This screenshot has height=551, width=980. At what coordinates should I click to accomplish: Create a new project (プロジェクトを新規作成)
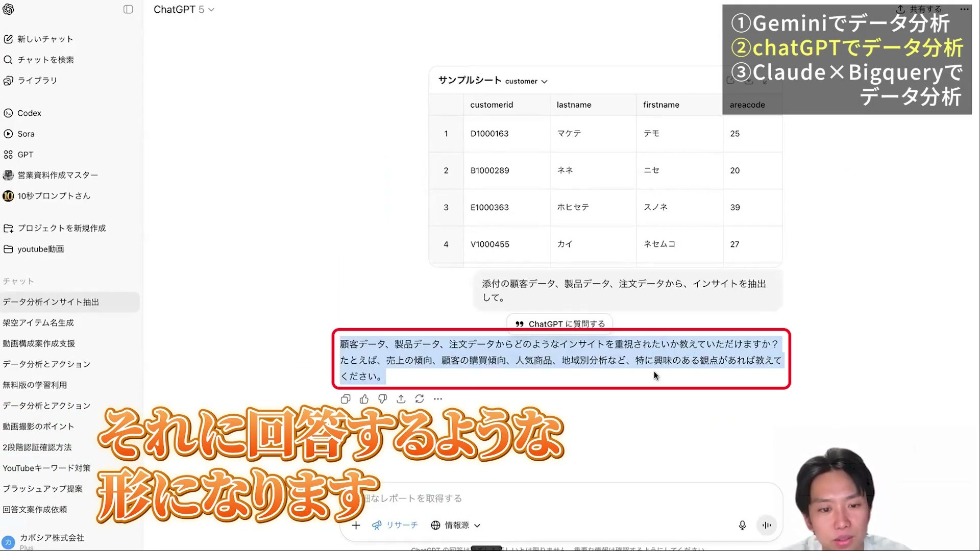[x=55, y=228]
